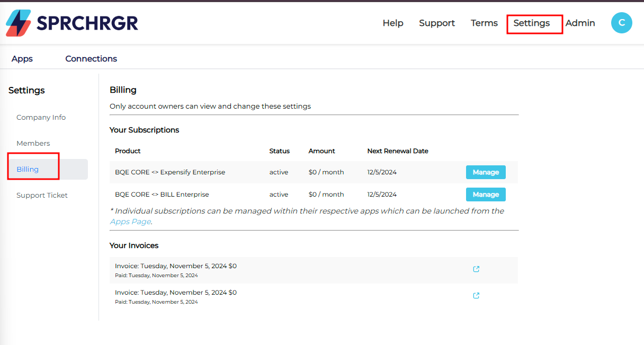The image size is (644, 345).
Task: Click the Your Subscriptions heading
Action: 145,130
